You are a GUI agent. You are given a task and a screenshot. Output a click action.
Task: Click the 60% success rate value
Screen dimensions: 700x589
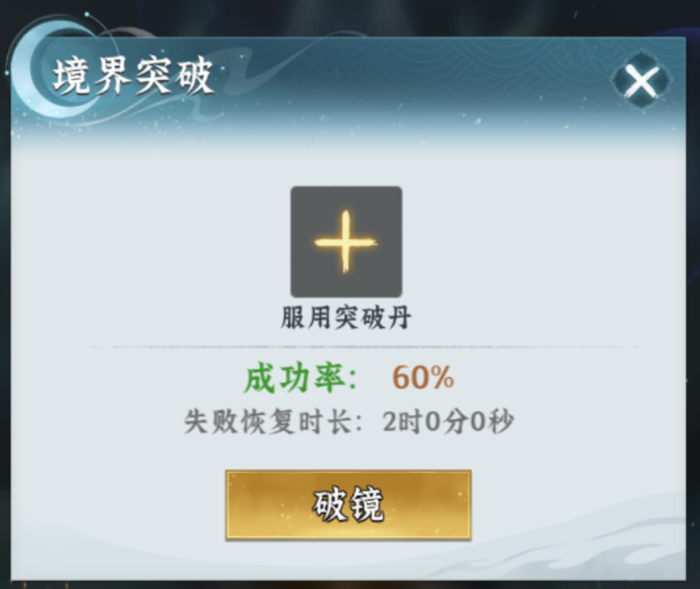click(423, 378)
